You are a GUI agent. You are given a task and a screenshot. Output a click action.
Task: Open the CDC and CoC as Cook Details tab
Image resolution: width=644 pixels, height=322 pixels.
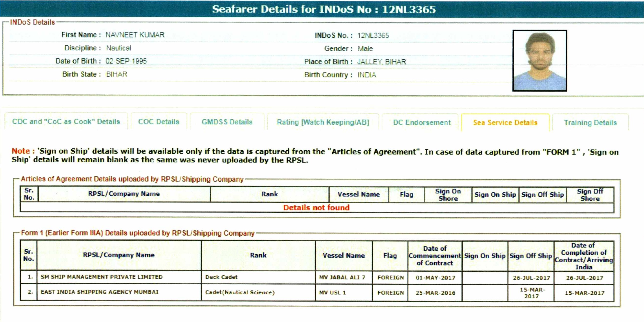66,122
